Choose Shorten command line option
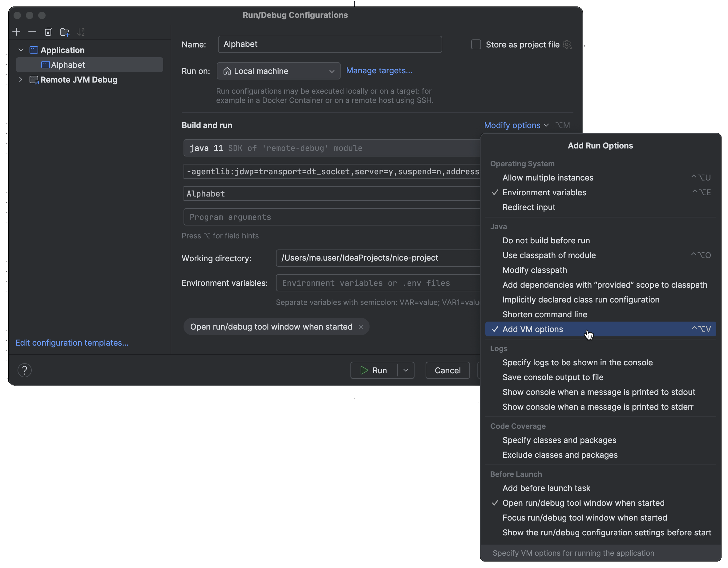This screenshot has height=568, width=728. (545, 314)
